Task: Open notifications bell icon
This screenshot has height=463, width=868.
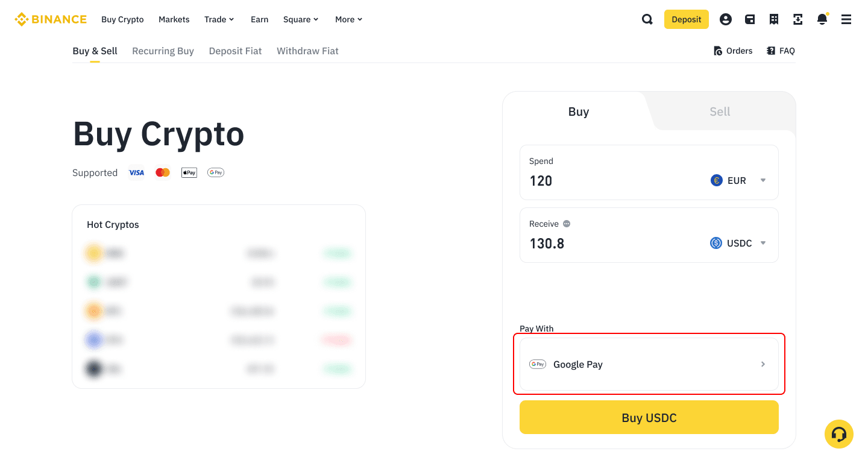Action: click(822, 19)
